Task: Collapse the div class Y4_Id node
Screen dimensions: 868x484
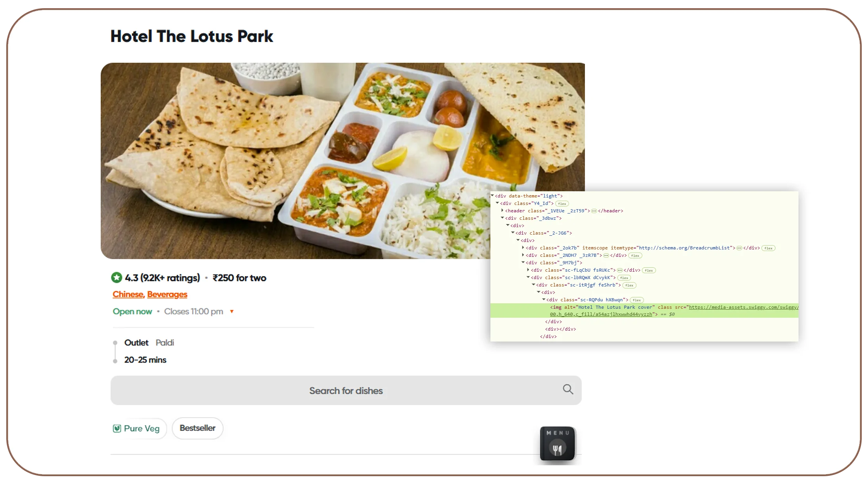Action: pos(497,203)
